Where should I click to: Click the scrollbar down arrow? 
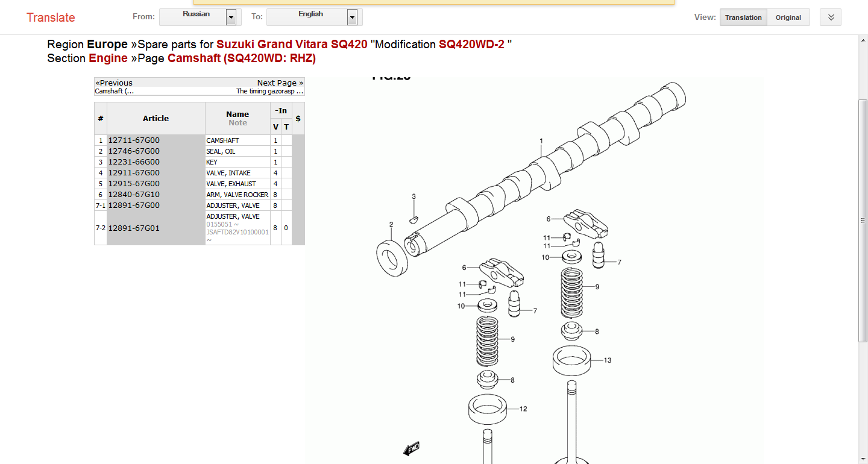[863, 459]
